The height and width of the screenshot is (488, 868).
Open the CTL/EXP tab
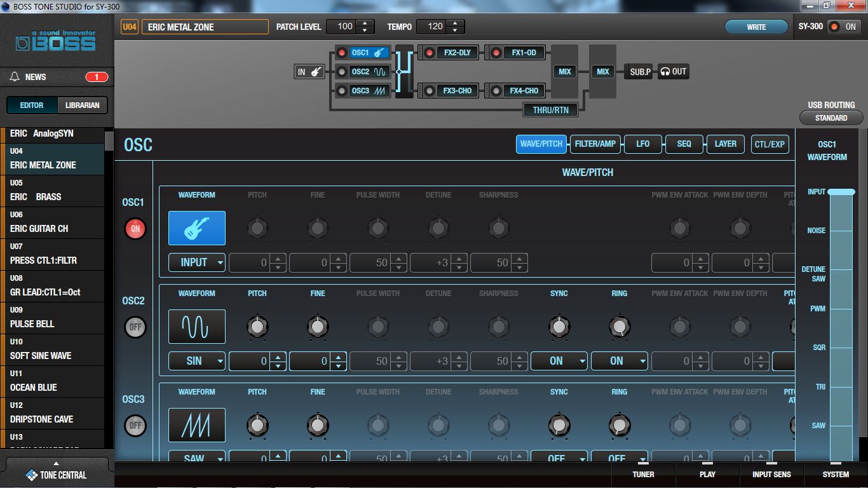pos(770,144)
